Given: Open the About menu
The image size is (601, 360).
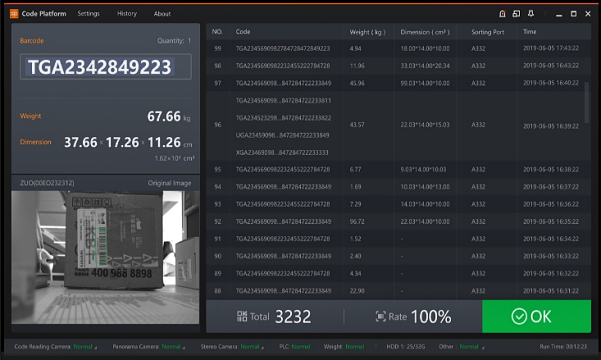Looking at the screenshot, I should [162, 14].
